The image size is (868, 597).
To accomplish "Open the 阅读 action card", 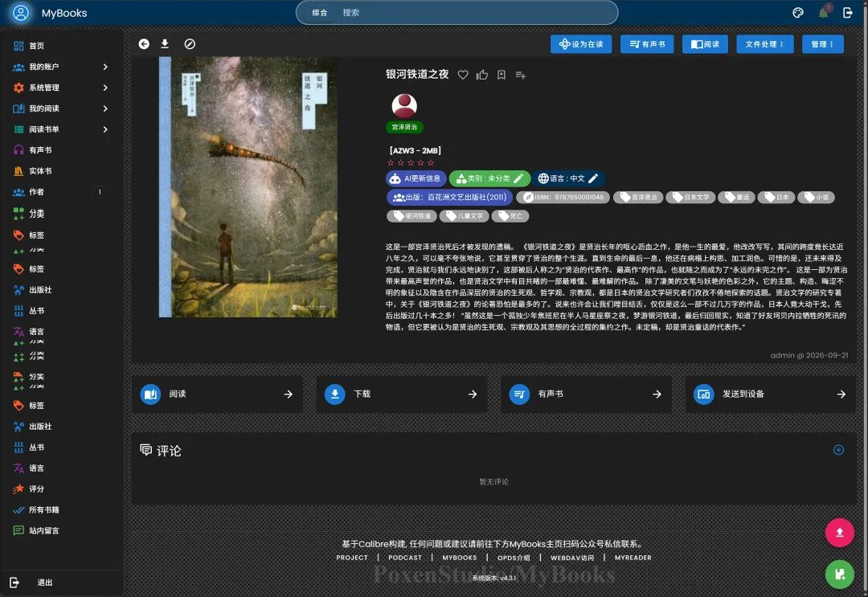I will point(217,394).
